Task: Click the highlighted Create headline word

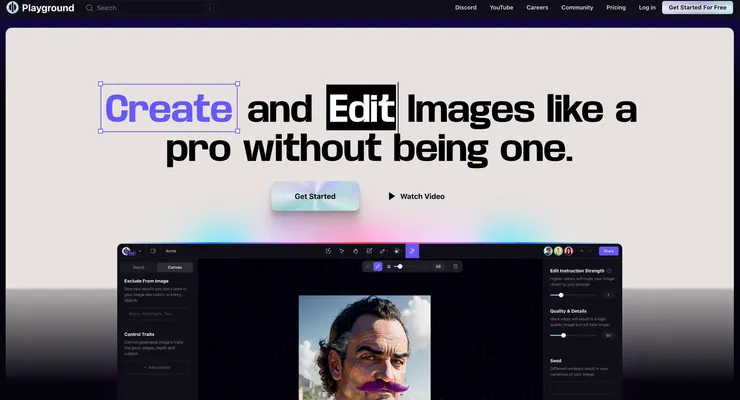Action: coord(169,108)
